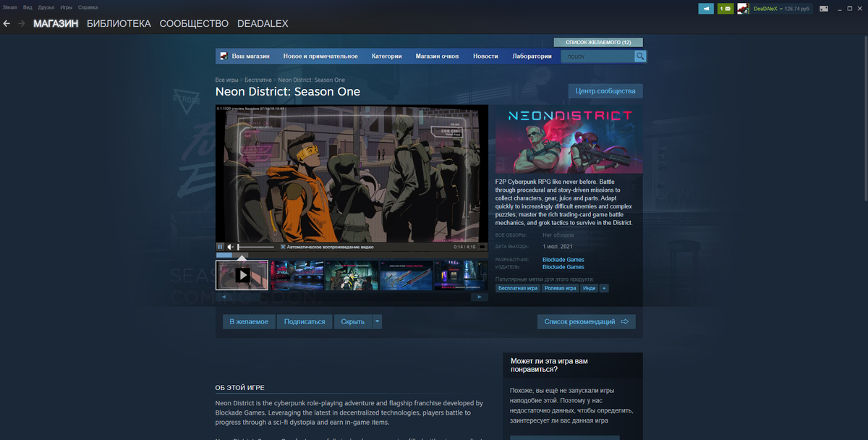The height and width of the screenshot is (440, 868).
Task: Open Новости in store nav
Action: [485, 56]
